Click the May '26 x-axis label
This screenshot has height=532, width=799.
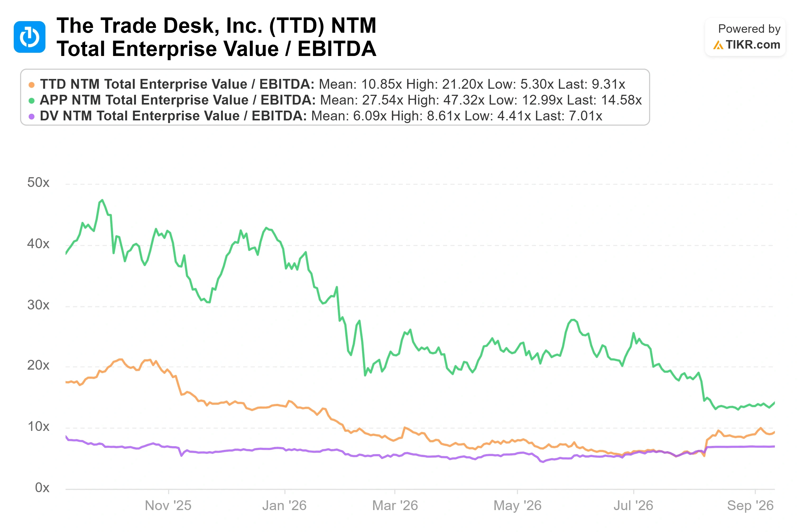(517, 506)
